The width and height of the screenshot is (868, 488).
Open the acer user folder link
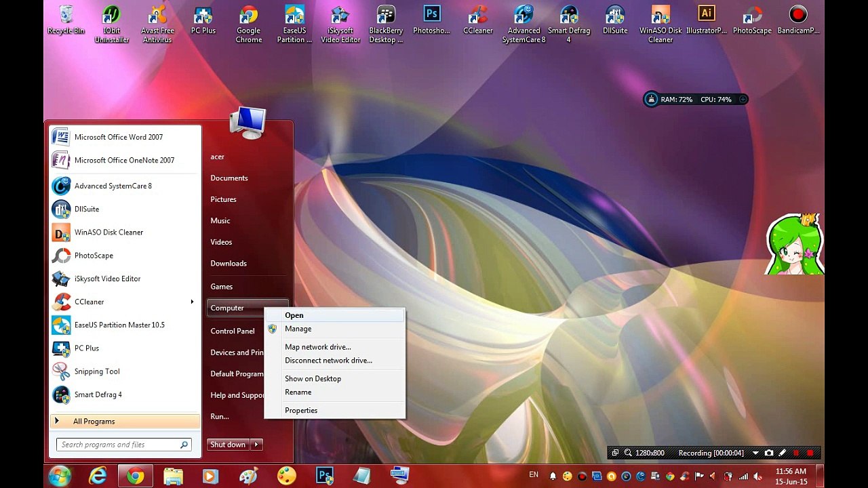click(217, 157)
